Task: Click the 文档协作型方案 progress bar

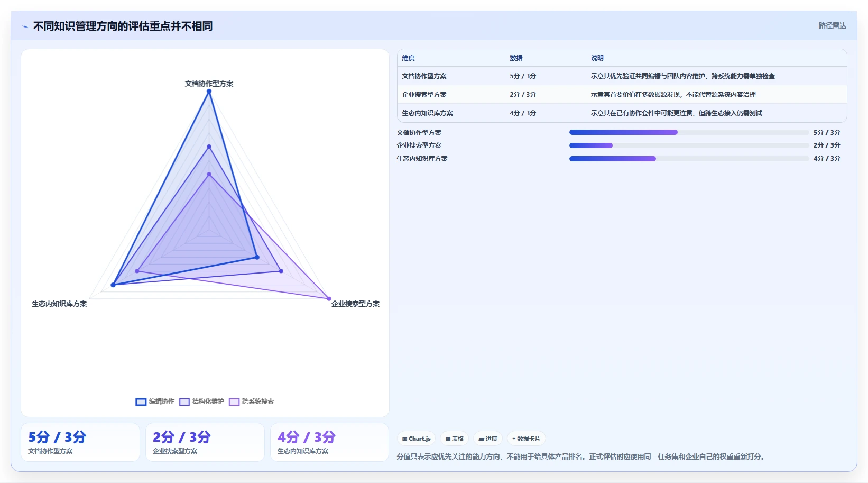Action: [x=689, y=132]
